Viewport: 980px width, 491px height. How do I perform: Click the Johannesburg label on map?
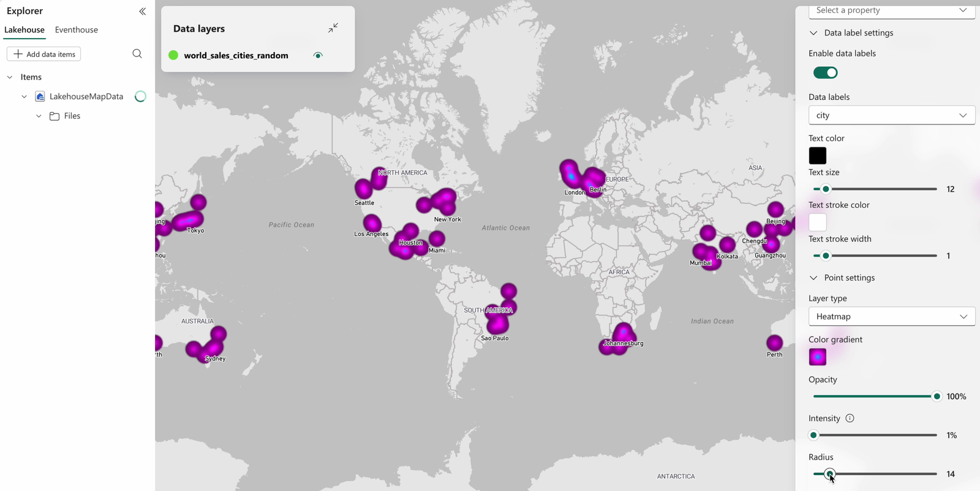pyautogui.click(x=624, y=343)
